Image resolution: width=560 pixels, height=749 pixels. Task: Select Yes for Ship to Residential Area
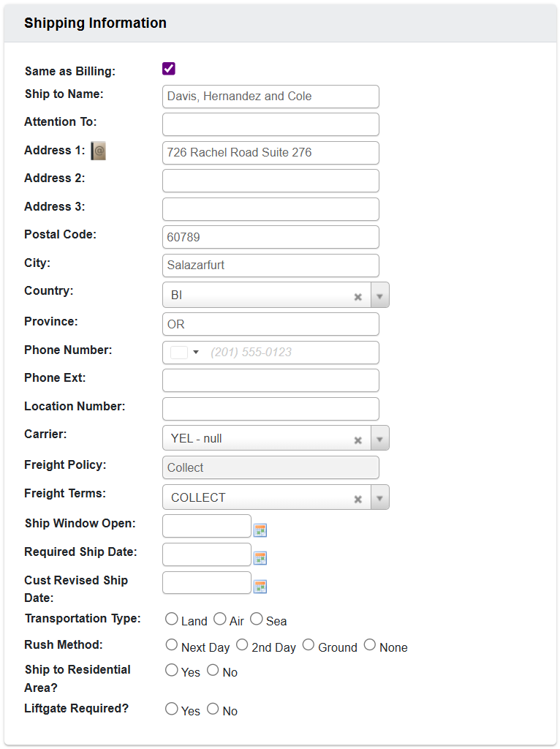pyautogui.click(x=171, y=669)
